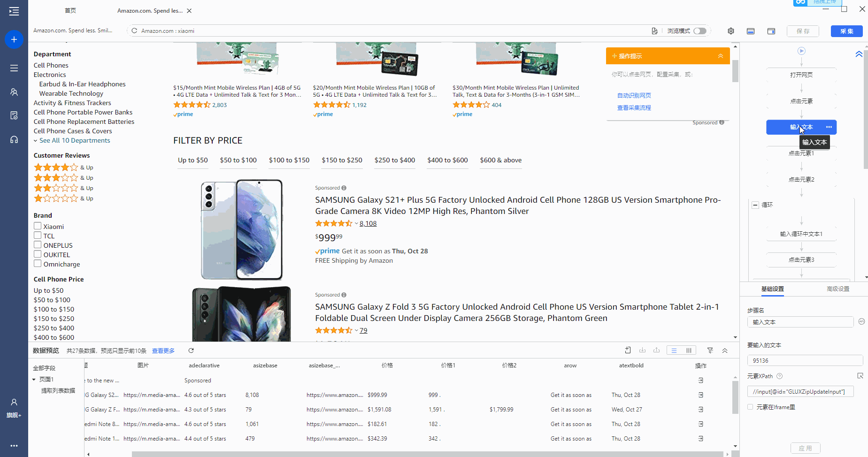Open the rating dropdown for Galaxy S21+ Plus
The width and height of the screenshot is (868, 457).
356,224
